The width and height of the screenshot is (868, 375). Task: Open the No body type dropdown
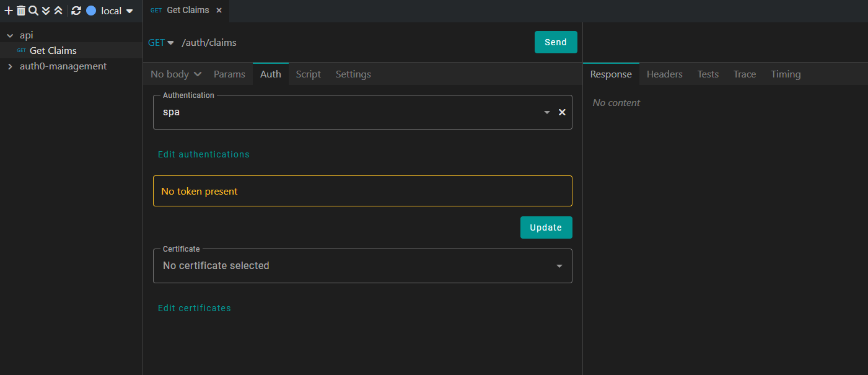[x=176, y=74]
